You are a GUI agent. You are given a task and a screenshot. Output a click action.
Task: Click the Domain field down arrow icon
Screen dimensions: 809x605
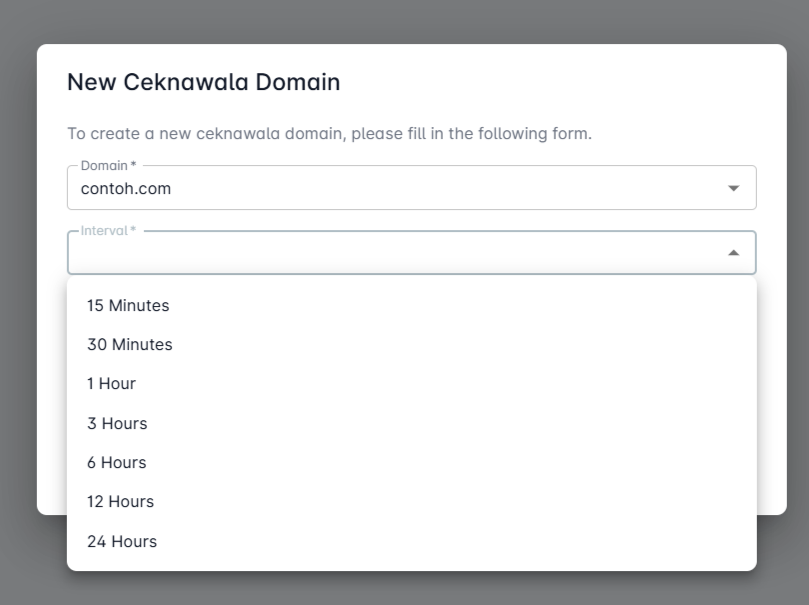click(x=734, y=188)
